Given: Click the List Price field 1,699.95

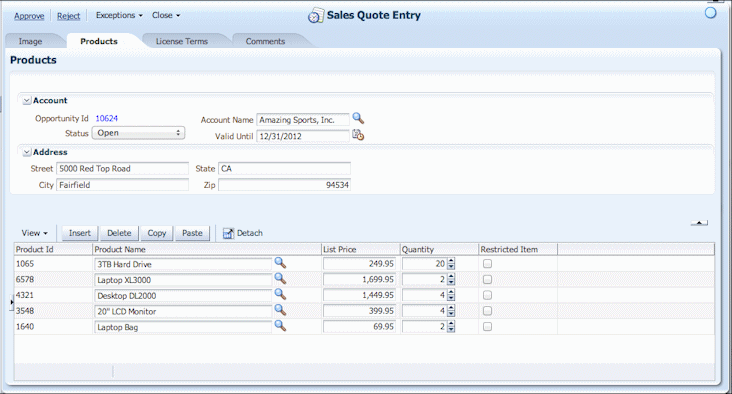Looking at the screenshot, I should coord(359,280).
